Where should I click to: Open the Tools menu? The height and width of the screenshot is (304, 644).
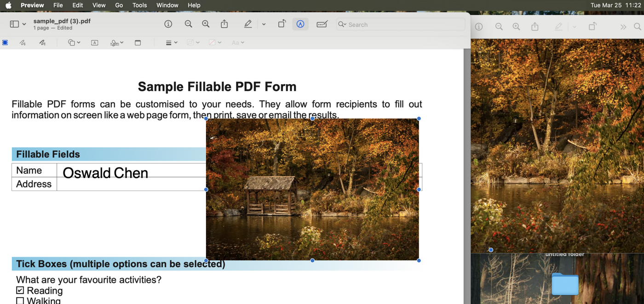click(x=139, y=5)
